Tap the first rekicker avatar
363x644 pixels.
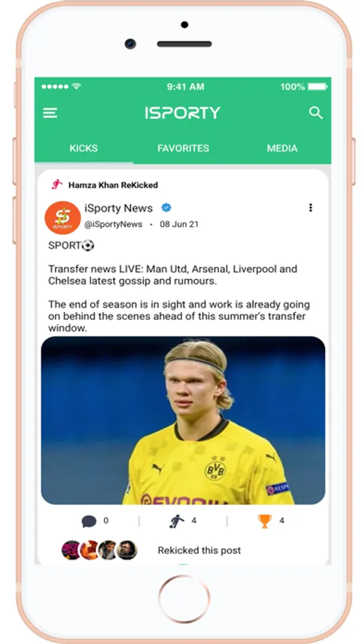click(x=71, y=550)
